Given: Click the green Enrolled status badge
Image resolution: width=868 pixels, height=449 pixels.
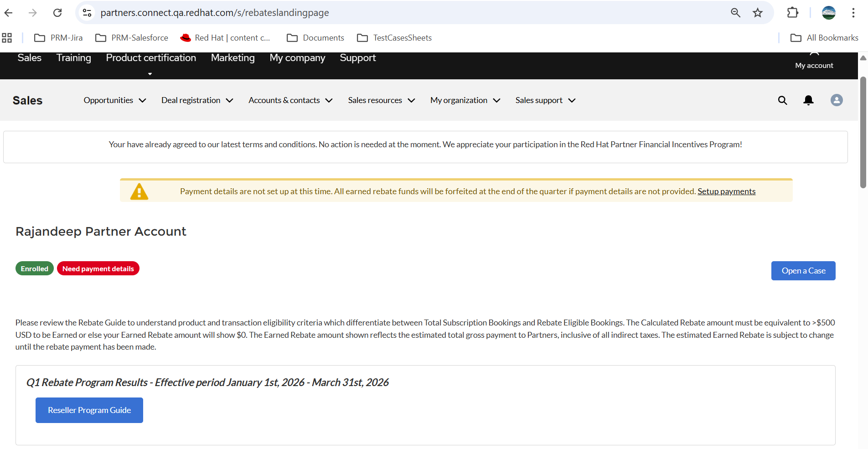Looking at the screenshot, I should (x=35, y=269).
